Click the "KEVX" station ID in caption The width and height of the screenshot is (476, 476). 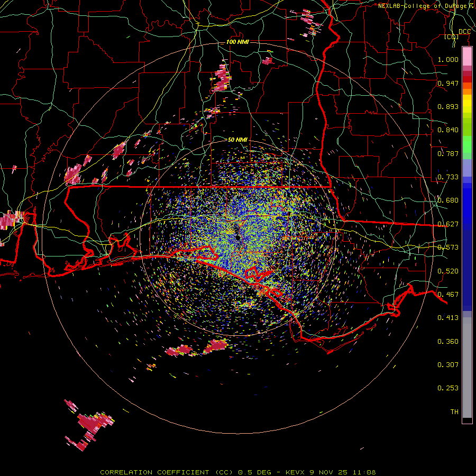[295, 472]
